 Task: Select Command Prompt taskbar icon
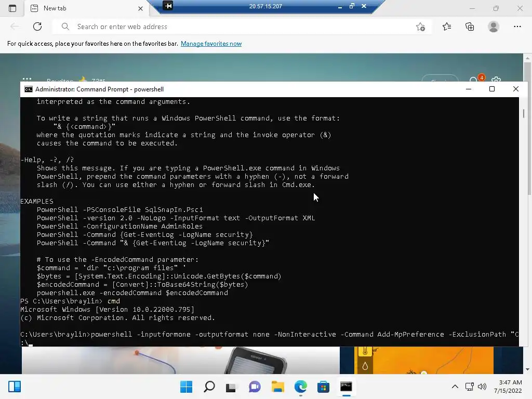(x=346, y=387)
